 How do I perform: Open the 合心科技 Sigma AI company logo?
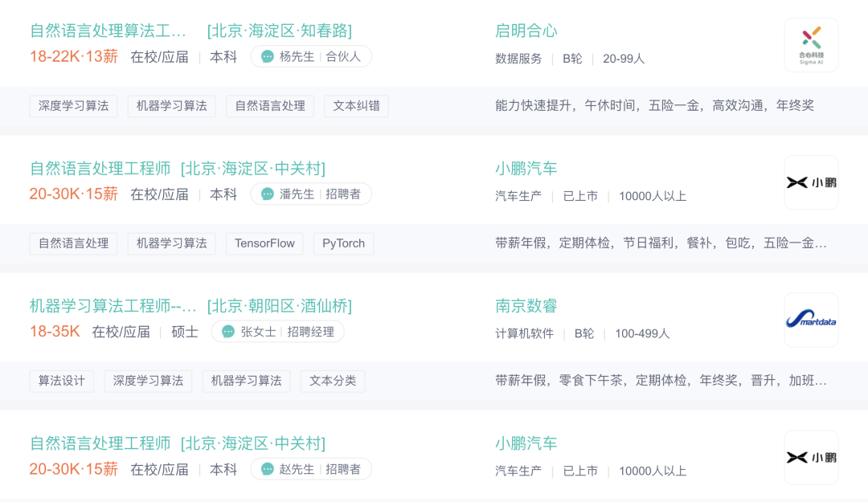pyautogui.click(x=811, y=45)
